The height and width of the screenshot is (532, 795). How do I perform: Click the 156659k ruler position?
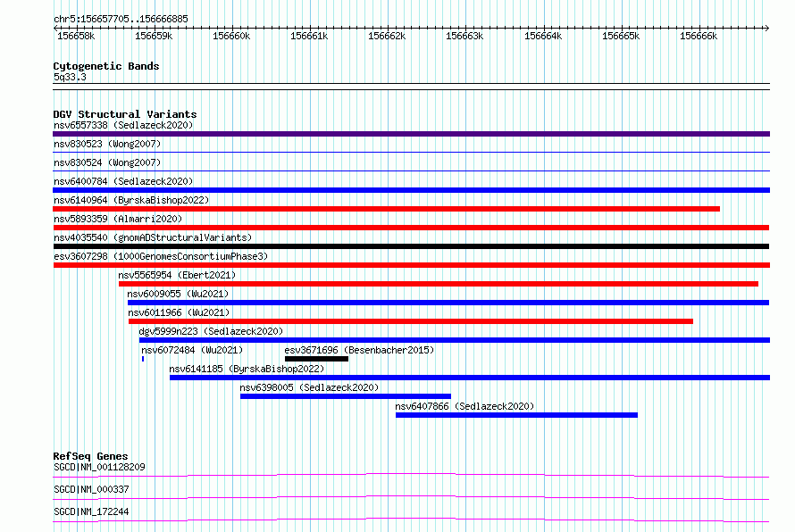[154, 36]
